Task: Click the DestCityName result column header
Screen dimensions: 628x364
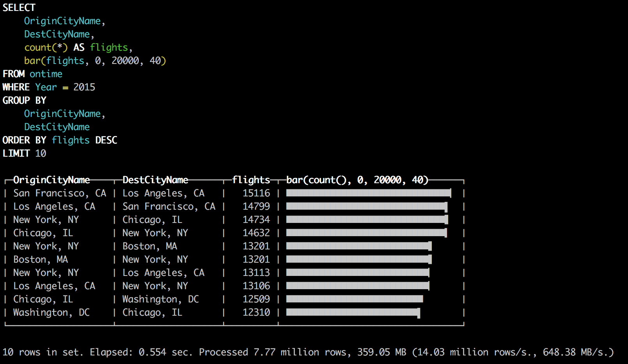Action: pyautogui.click(x=155, y=180)
